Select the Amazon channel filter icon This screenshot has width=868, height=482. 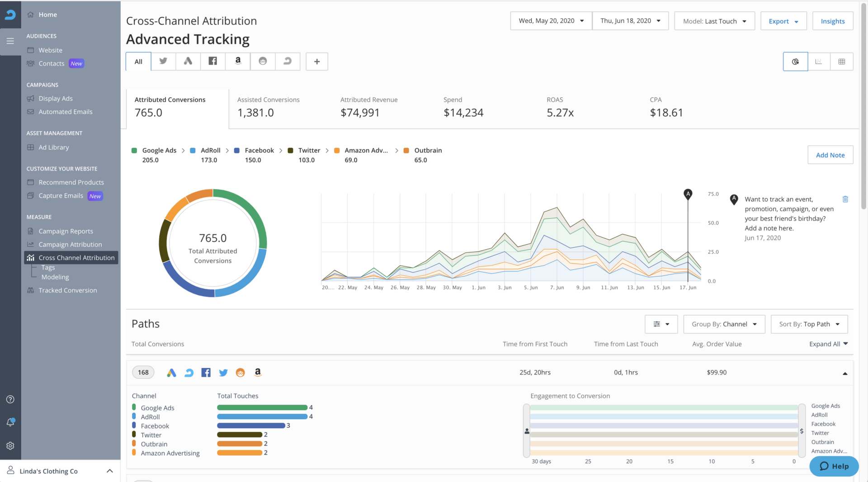point(237,61)
